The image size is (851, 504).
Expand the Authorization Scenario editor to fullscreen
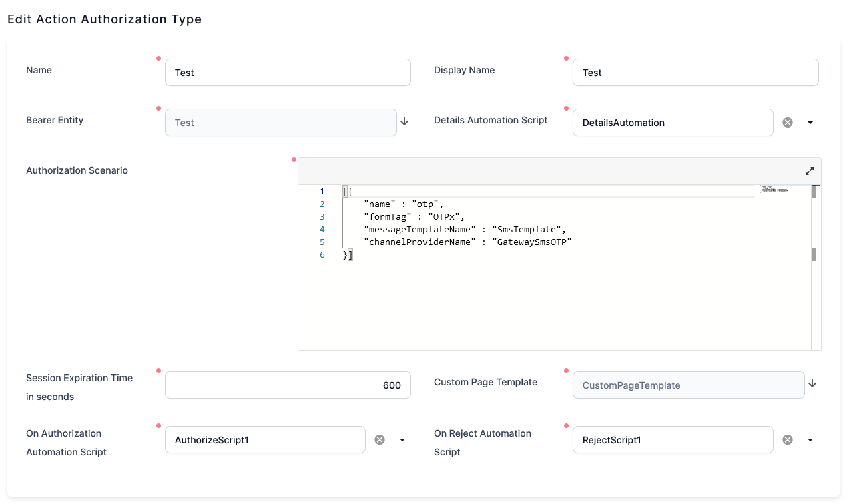pos(810,171)
